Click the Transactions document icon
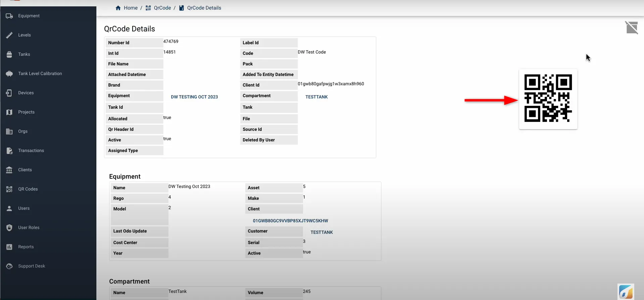The width and height of the screenshot is (644, 300). 9,151
